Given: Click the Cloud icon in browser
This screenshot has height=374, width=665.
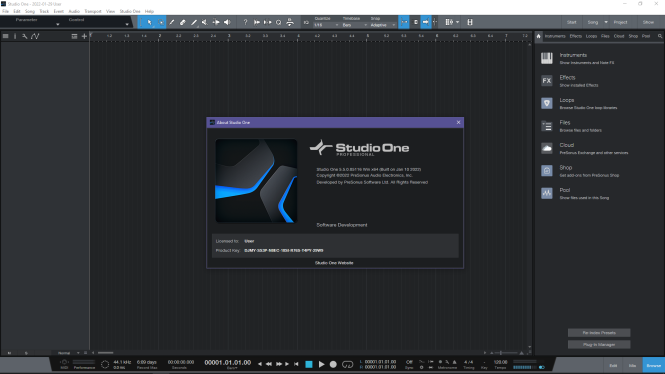Looking at the screenshot, I should point(547,148).
